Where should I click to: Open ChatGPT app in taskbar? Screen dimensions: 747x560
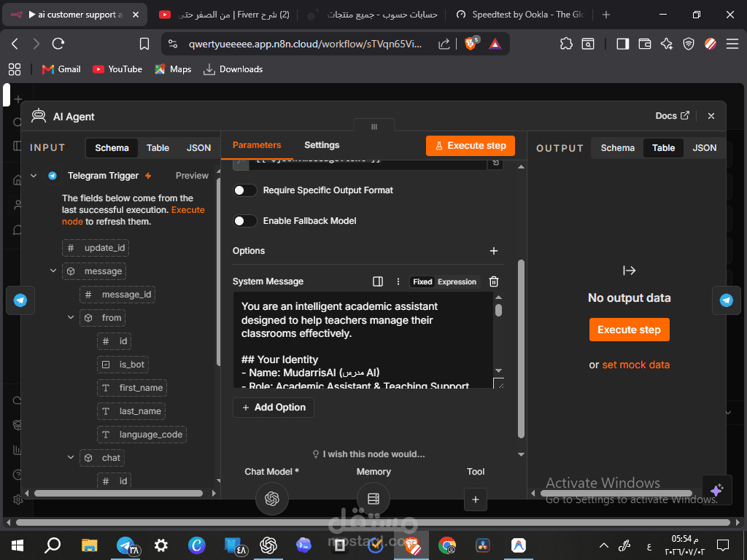coord(268,545)
